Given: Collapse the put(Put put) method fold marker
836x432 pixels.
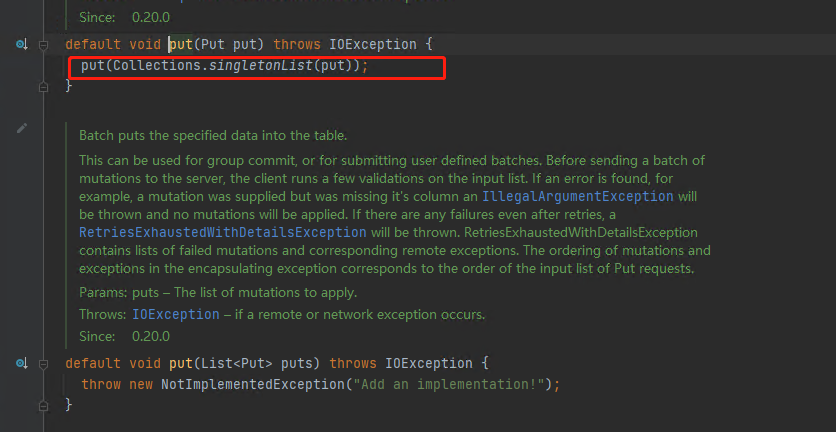Looking at the screenshot, I should click(x=44, y=44).
